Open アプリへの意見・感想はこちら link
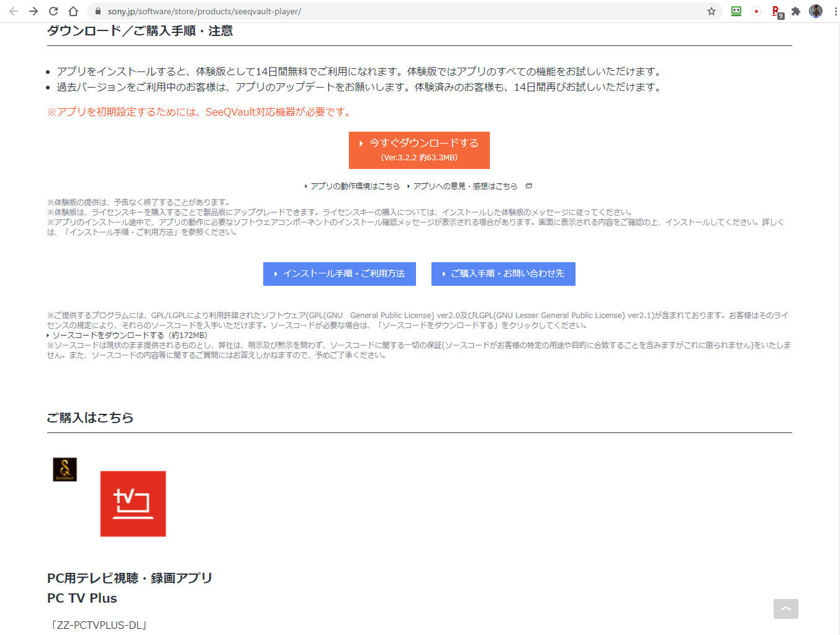The height and width of the screenshot is (635, 840). 465,186
